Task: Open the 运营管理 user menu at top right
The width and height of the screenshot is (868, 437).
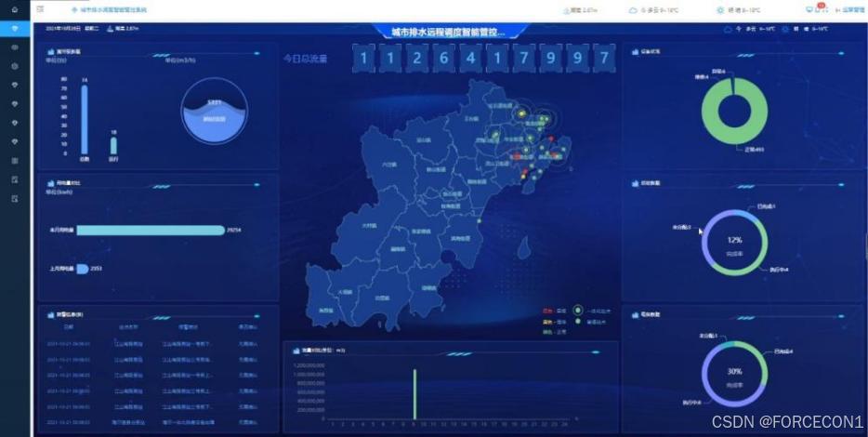Action: click(x=849, y=9)
